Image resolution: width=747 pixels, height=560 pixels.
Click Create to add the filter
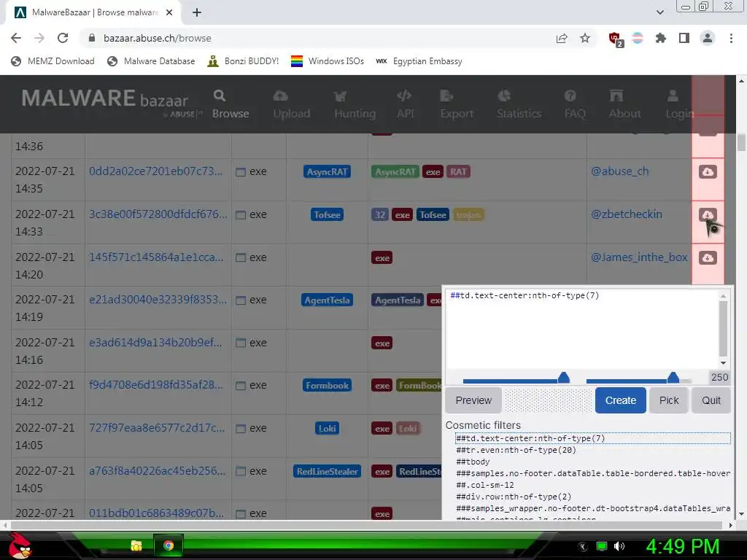pos(620,400)
